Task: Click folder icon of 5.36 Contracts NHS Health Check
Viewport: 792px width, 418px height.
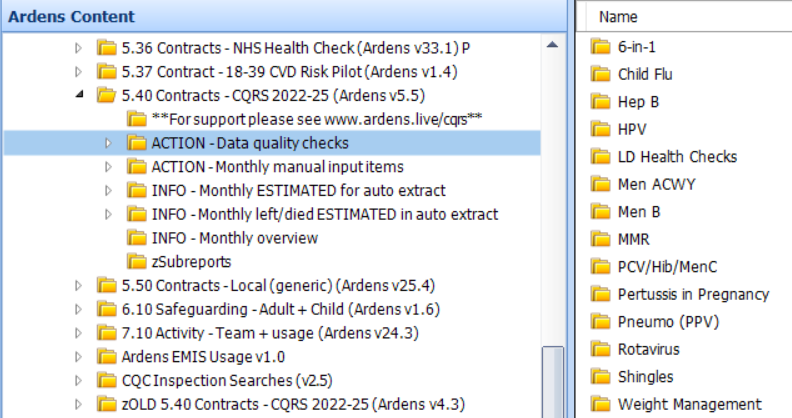Action: click(107, 47)
